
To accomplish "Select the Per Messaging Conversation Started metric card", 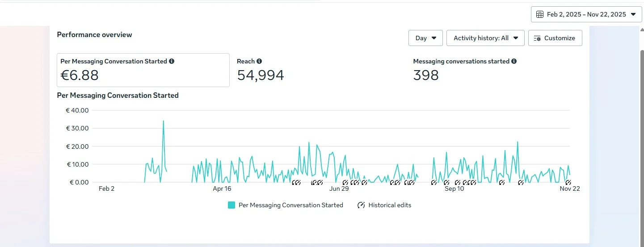I will click(143, 70).
